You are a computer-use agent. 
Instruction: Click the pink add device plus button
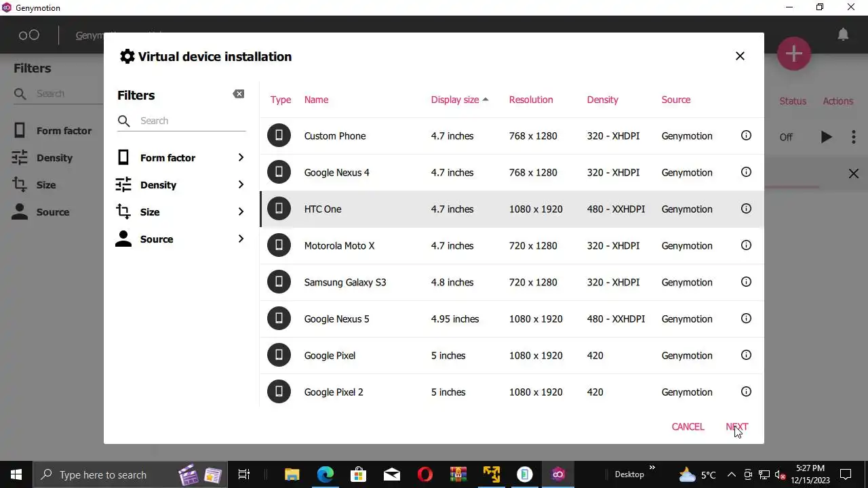794,54
